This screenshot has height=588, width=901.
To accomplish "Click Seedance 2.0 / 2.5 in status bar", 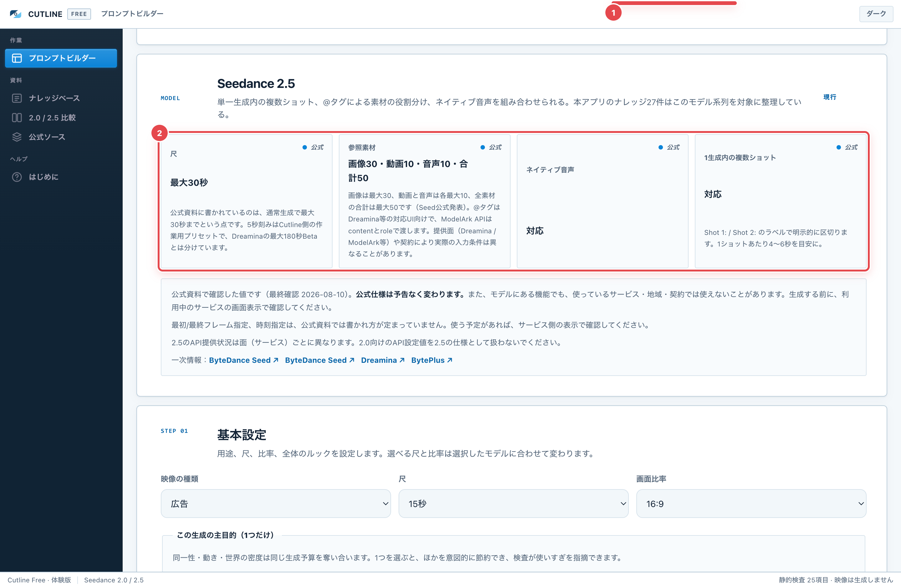I will 114,580.
